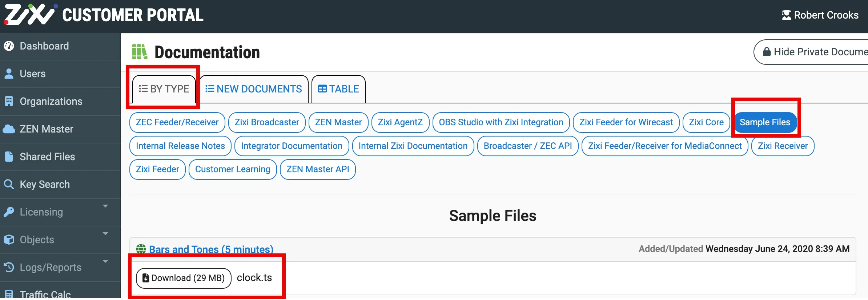Image resolution: width=868 pixels, height=300 pixels.
Task: Click the Key Search magnifier icon
Action: [x=9, y=184]
